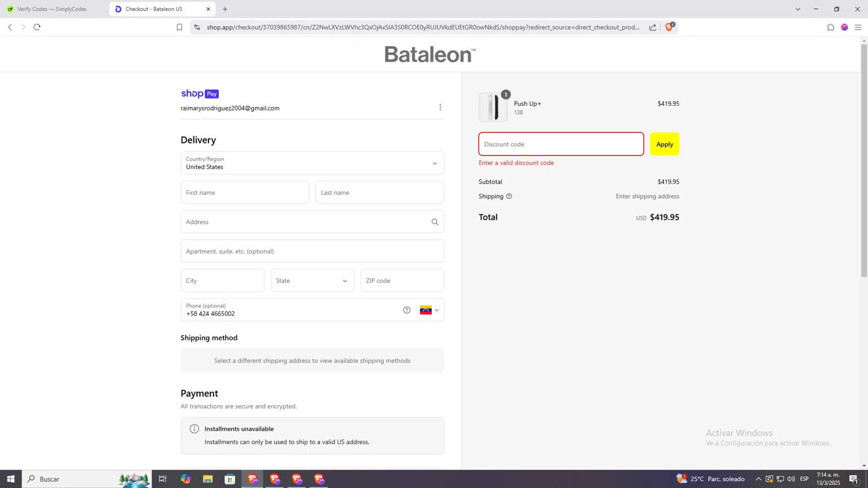Click the ESP language indicator
The image size is (868, 488).
(x=804, y=479)
